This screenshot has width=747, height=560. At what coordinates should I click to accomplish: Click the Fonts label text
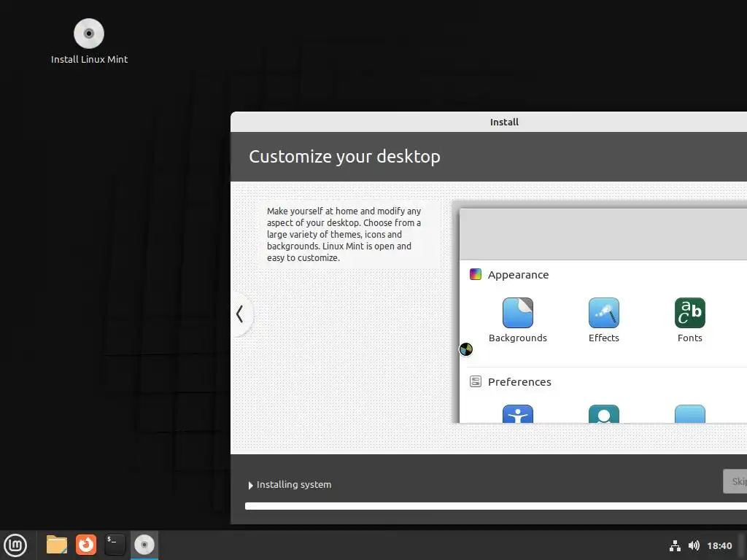pos(690,338)
